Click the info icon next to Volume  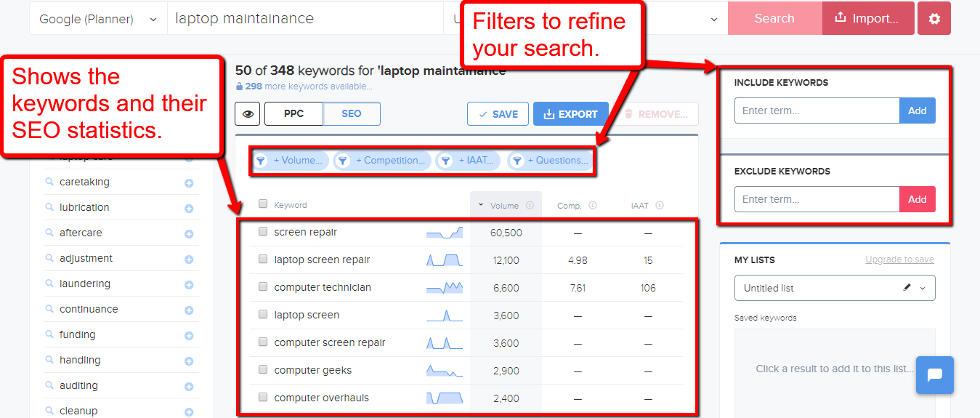tap(530, 206)
